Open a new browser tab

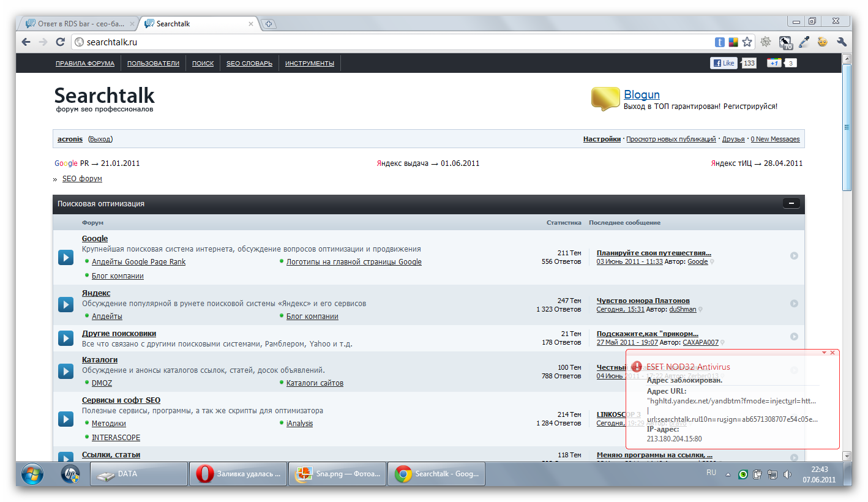268,24
